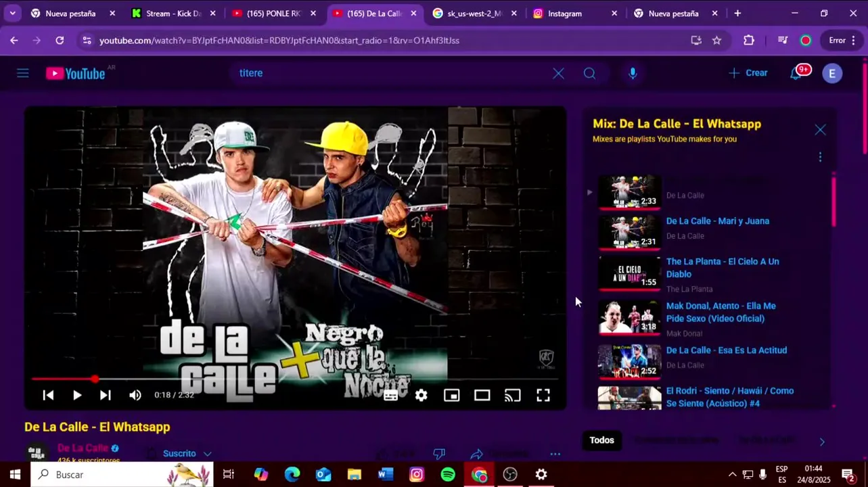Click the Mari y Juana 2:31 thumbnail
This screenshot has width=868, height=487.
click(x=629, y=232)
